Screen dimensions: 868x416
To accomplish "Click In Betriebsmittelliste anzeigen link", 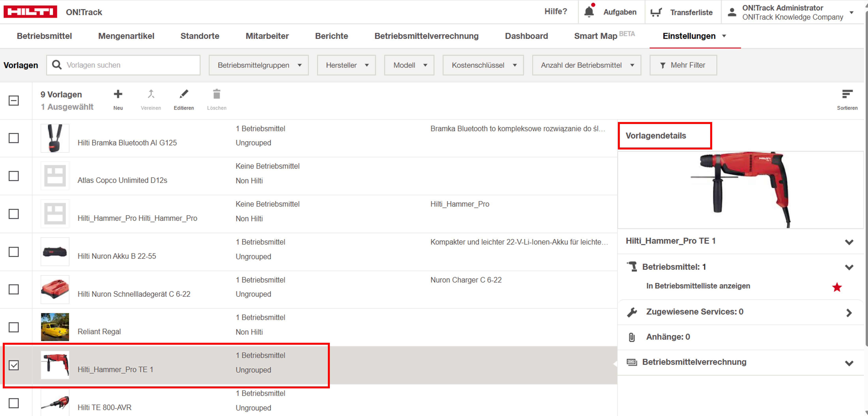I will coord(698,286).
